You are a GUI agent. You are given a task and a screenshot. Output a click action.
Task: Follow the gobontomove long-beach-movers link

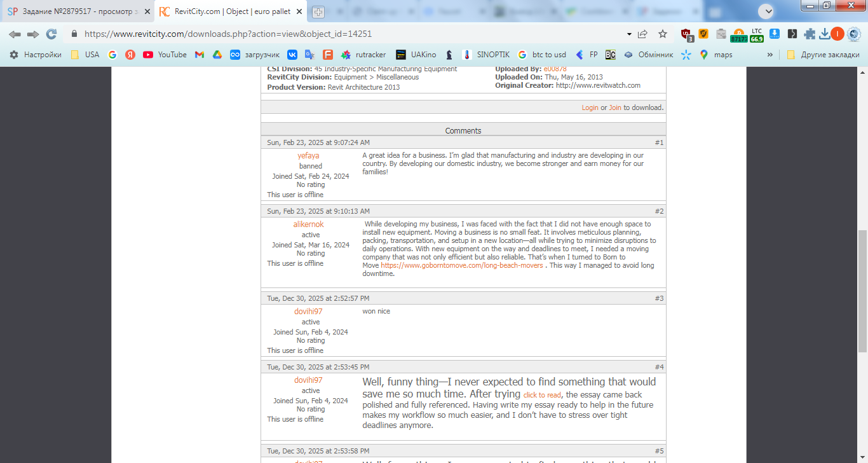(x=462, y=266)
